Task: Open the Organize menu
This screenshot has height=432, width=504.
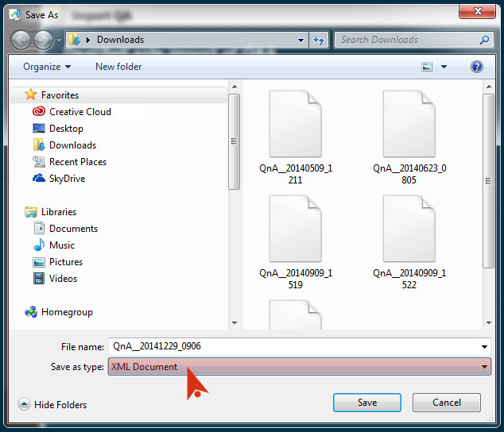Action: 47,67
